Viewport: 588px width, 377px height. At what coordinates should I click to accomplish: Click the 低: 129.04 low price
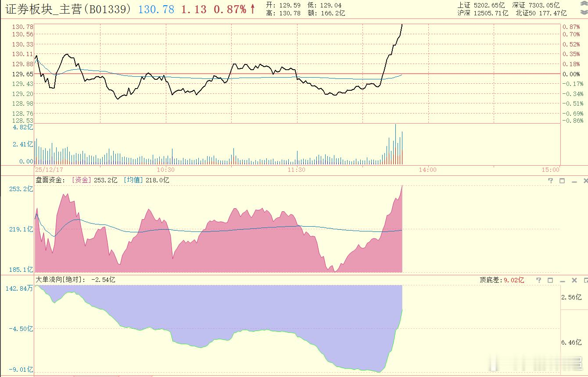(x=324, y=5)
